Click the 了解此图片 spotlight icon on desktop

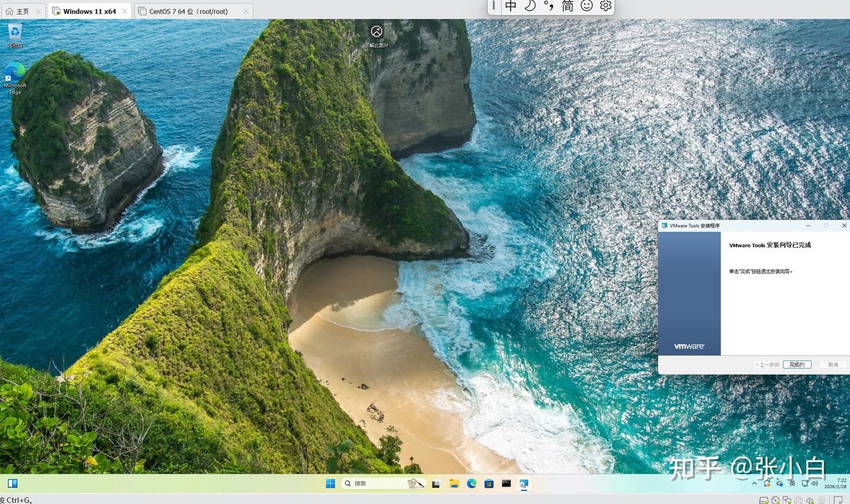[376, 35]
